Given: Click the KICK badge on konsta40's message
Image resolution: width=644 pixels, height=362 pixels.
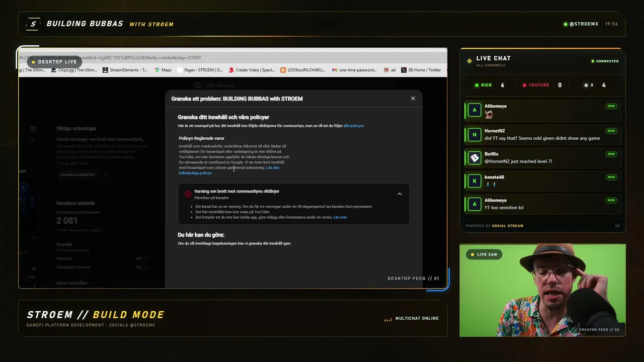Looking at the screenshot, I should point(611,177).
